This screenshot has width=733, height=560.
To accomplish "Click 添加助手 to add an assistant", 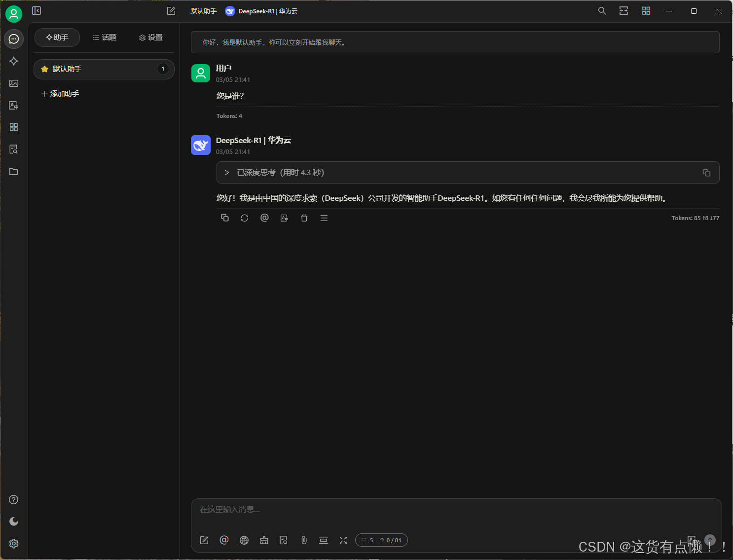I will [x=60, y=94].
